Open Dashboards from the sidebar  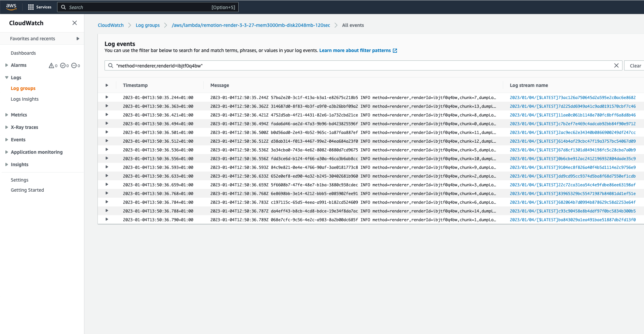23,53
